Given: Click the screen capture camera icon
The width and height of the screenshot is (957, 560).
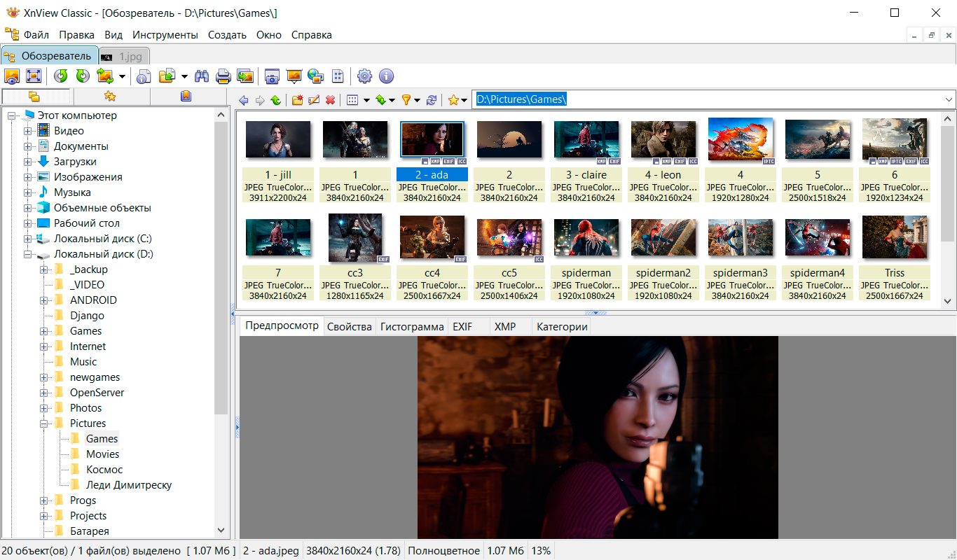Looking at the screenshot, I should tap(272, 76).
